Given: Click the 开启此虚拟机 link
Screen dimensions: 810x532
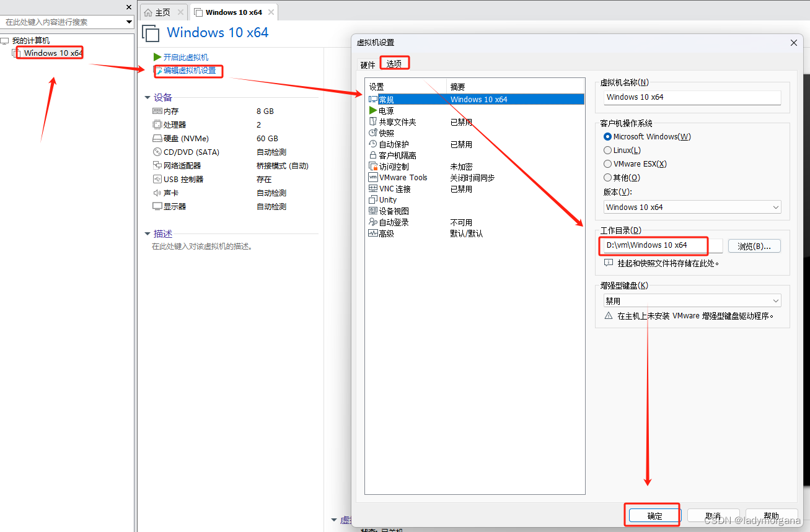Looking at the screenshot, I should point(186,57).
